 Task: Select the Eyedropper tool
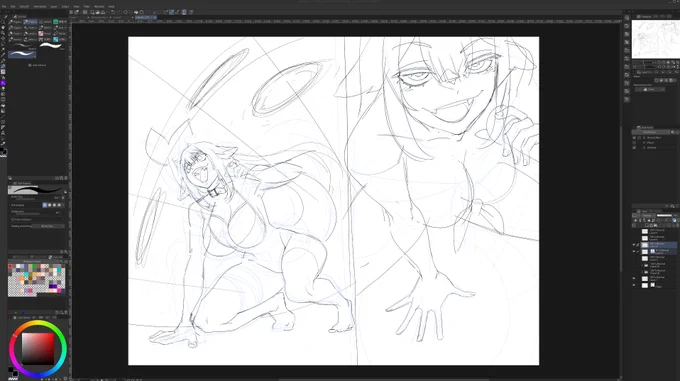3,55
